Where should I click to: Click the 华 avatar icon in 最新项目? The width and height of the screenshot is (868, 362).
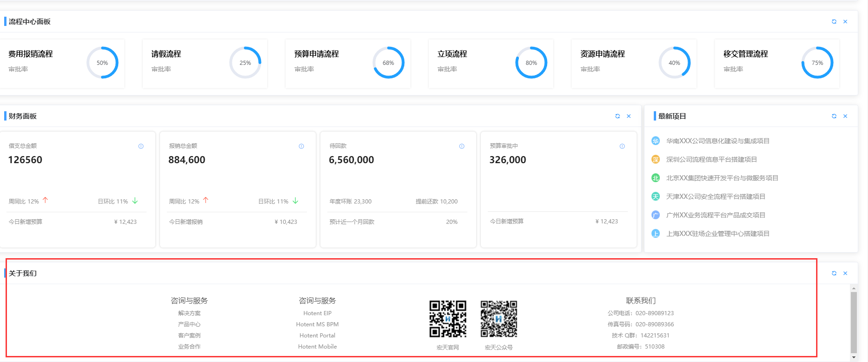coord(656,141)
